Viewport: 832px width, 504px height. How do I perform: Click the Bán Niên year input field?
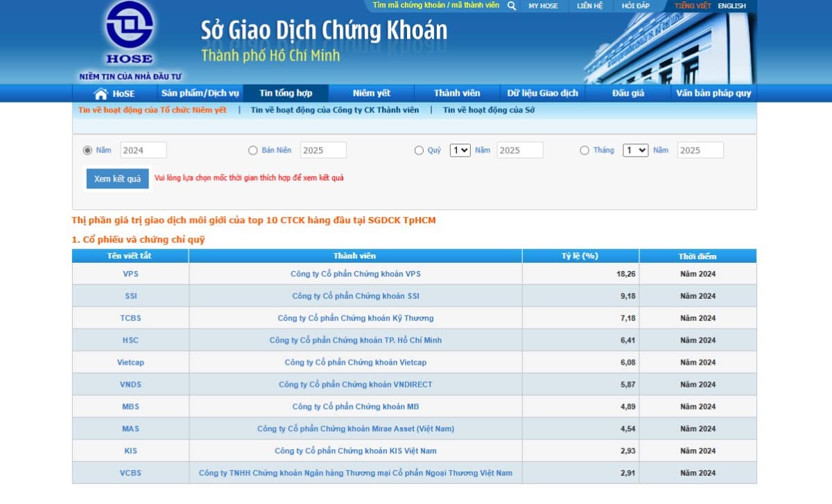click(x=323, y=150)
